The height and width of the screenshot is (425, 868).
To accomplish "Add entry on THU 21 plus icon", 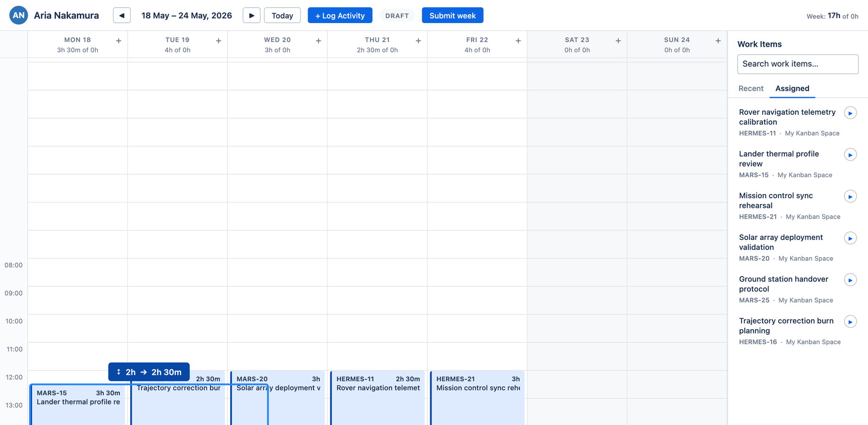I will pyautogui.click(x=418, y=41).
